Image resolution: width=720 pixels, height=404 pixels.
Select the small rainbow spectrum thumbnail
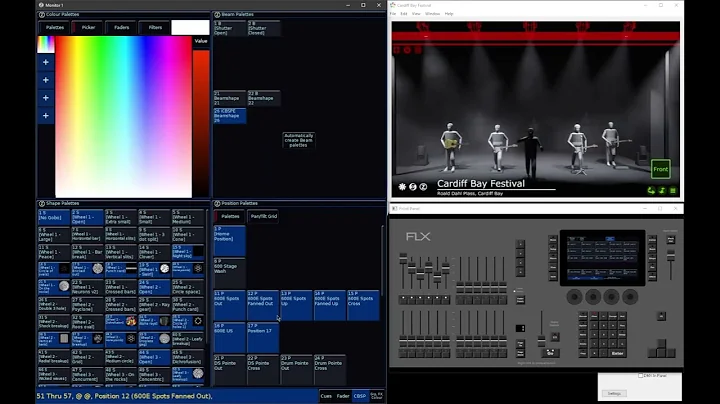[45, 45]
